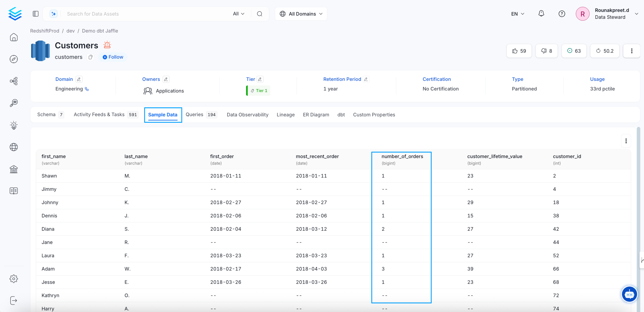644x312 pixels.
Task: Open the data observability magnifier icon
Action: (x=14, y=102)
